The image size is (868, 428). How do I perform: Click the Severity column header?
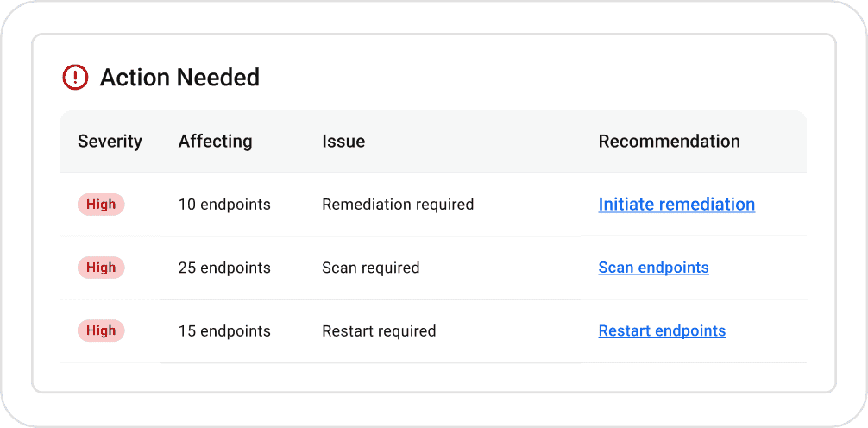click(110, 142)
